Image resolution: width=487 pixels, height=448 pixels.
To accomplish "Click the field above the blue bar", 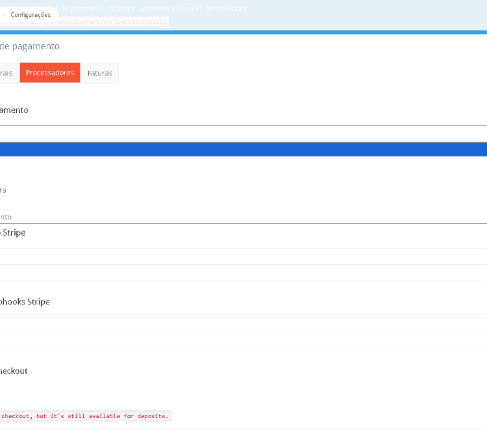I will pyautogui.click(x=243, y=133).
